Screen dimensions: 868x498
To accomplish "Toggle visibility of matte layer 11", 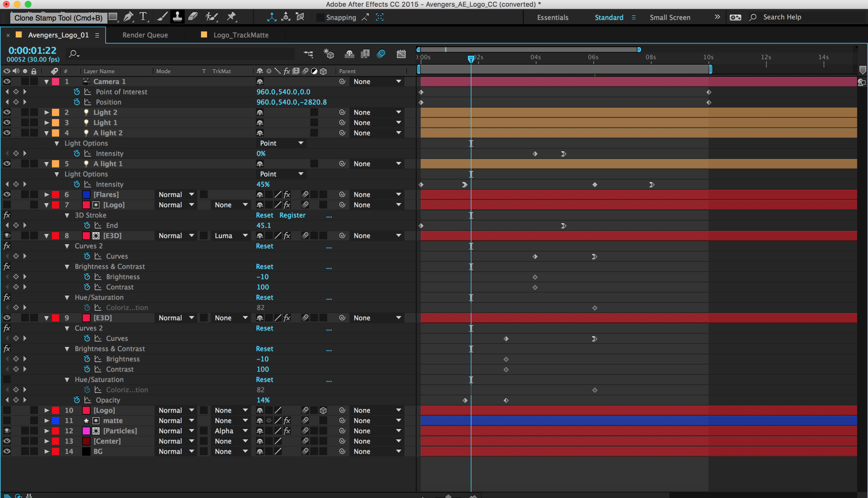I will [7, 421].
